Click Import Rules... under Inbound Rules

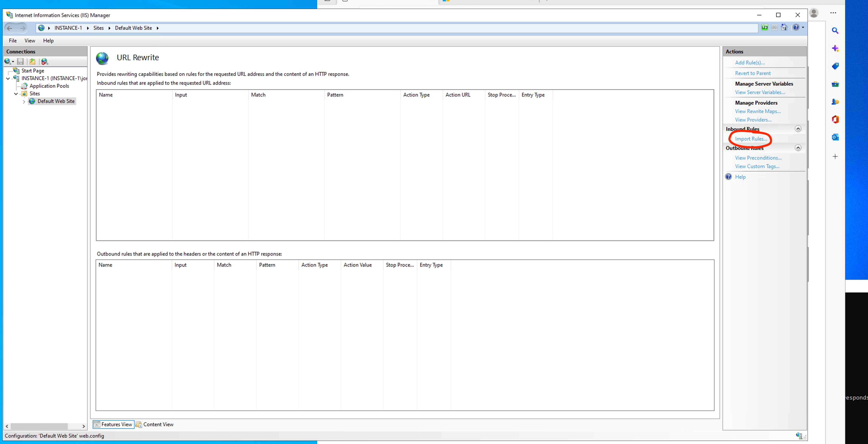(751, 139)
